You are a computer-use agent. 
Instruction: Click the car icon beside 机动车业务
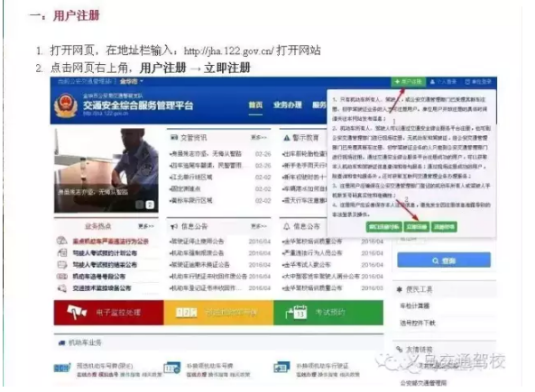point(61,342)
